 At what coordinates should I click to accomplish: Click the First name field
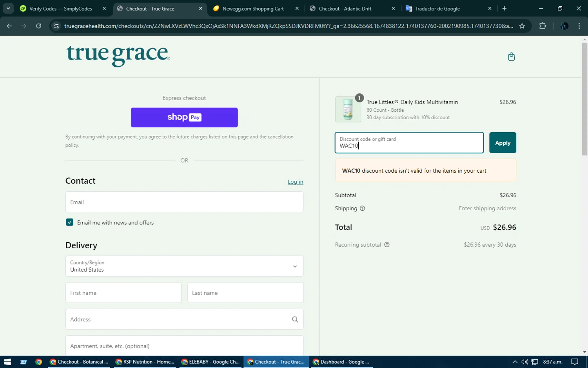pos(123,293)
